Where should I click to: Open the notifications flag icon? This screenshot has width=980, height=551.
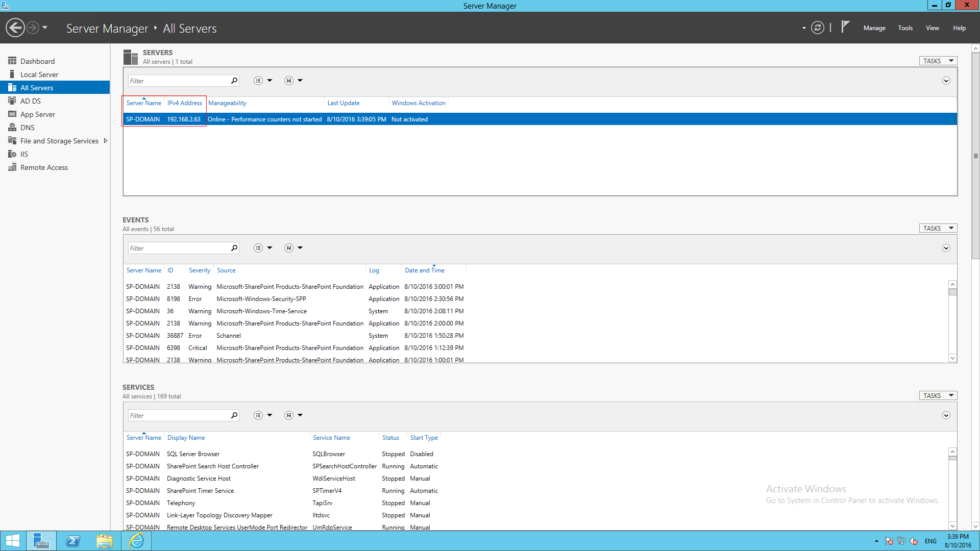tap(845, 27)
